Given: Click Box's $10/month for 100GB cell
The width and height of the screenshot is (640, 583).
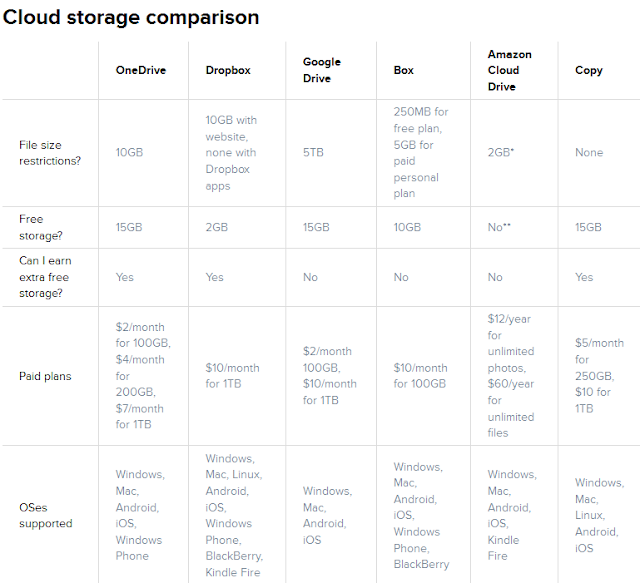Looking at the screenshot, I should point(420,376).
